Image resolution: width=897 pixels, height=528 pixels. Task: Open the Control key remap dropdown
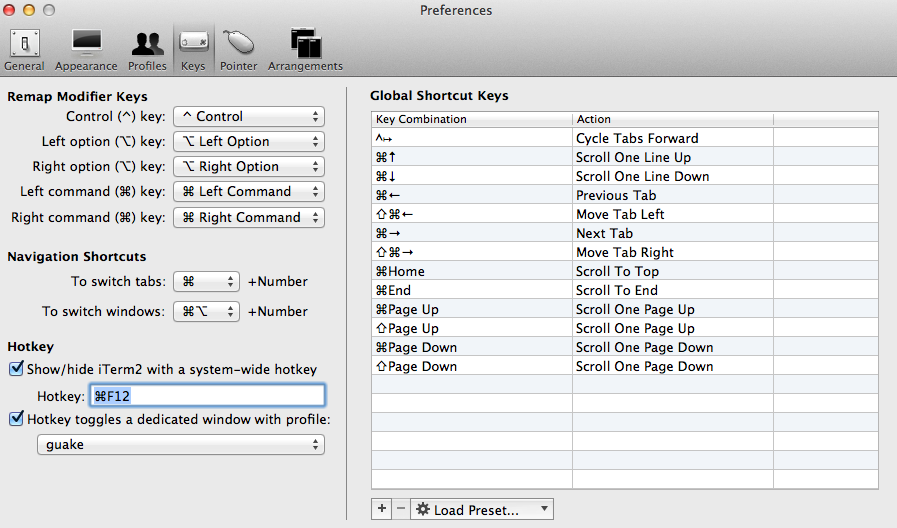click(x=249, y=116)
